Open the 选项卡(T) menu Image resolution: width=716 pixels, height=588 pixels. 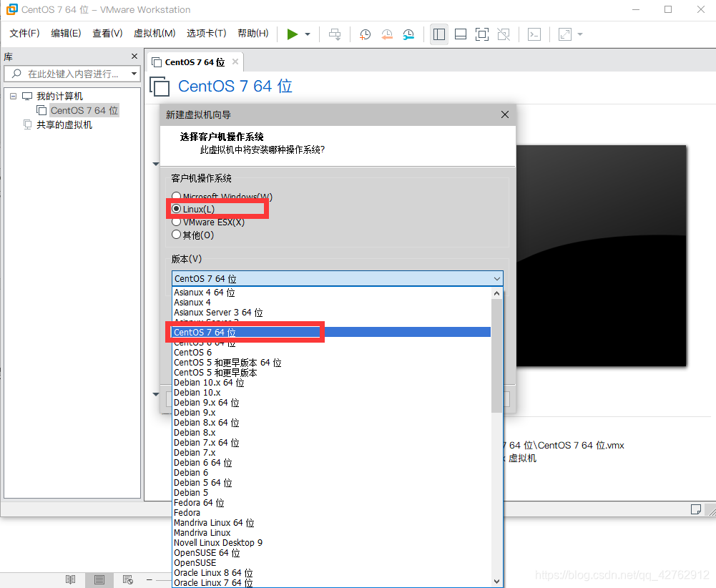click(x=207, y=34)
